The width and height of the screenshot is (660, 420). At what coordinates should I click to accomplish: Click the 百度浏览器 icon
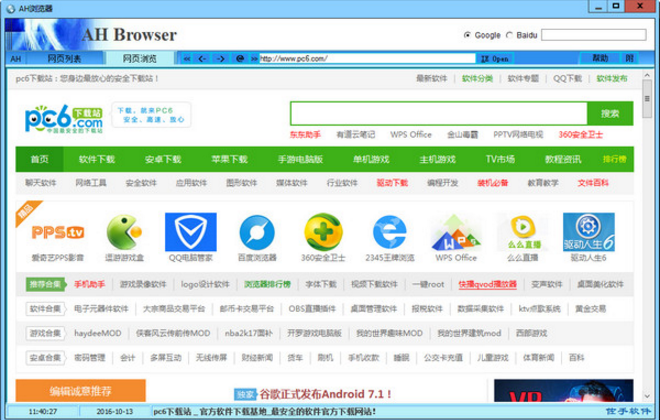point(257,232)
